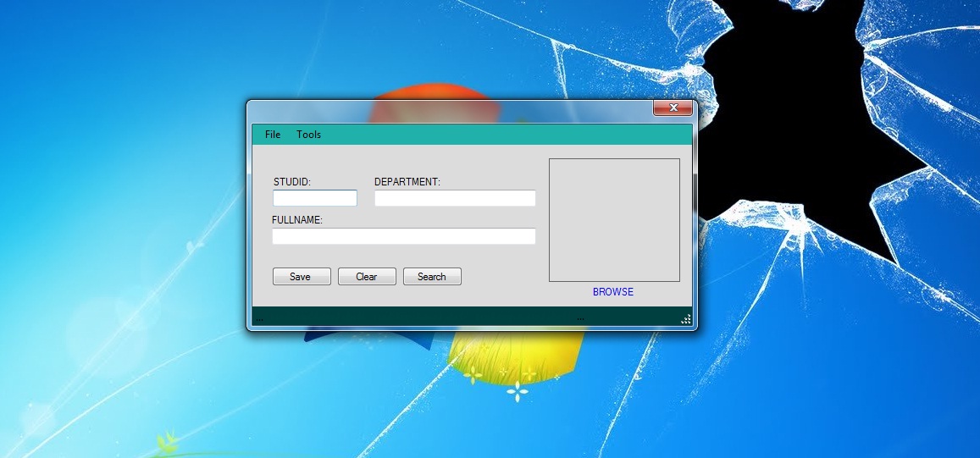This screenshot has height=458, width=980.
Task: Click the DEPARTMENT: label
Action: click(x=407, y=182)
